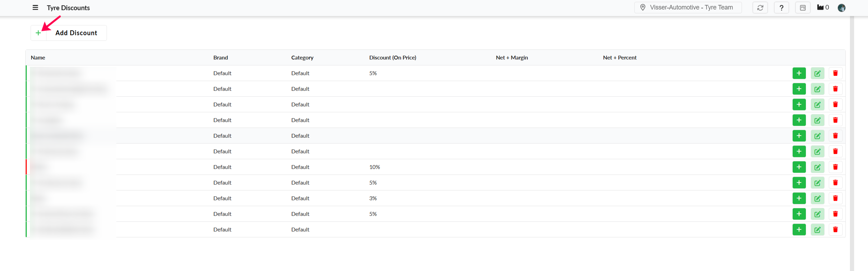Delete the 10% discount row

[835, 167]
